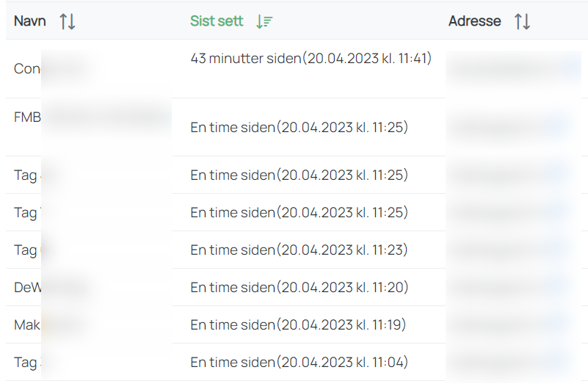The image size is (588, 392).
Task: Select the row starting with Con
Action: [297, 69]
